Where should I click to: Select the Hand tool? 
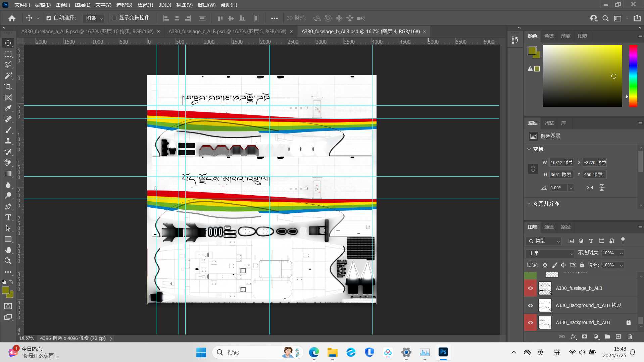pyautogui.click(x=8, y=250)
